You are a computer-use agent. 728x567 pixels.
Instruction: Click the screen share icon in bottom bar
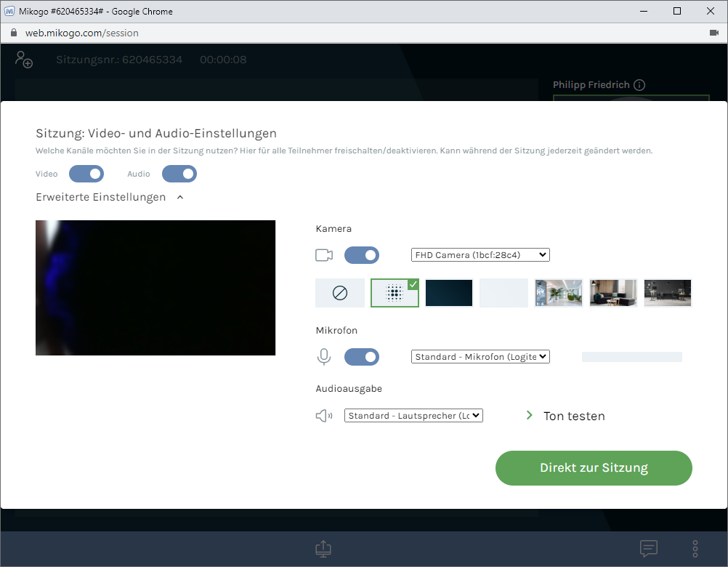point(323,549)
